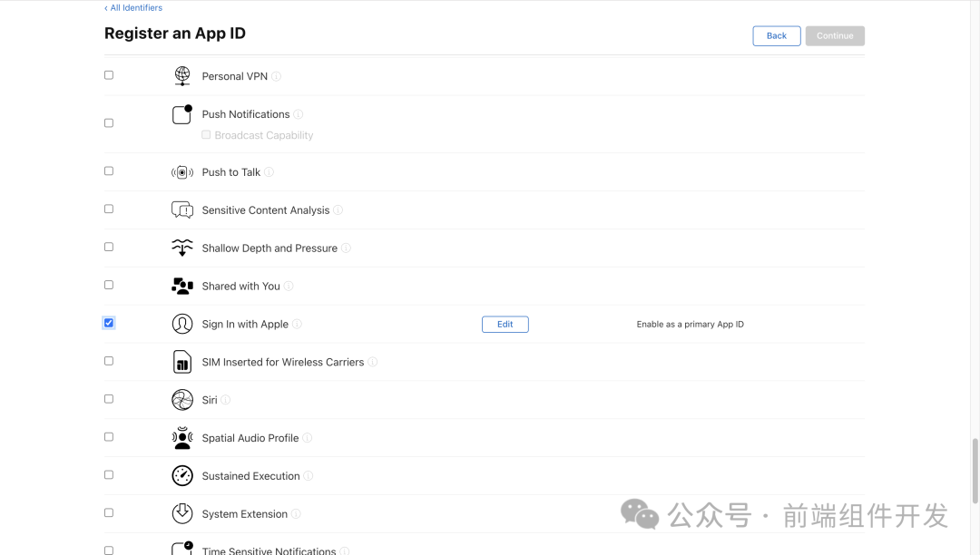Enable the Siri capability checkbox

(x=109, y=399)
